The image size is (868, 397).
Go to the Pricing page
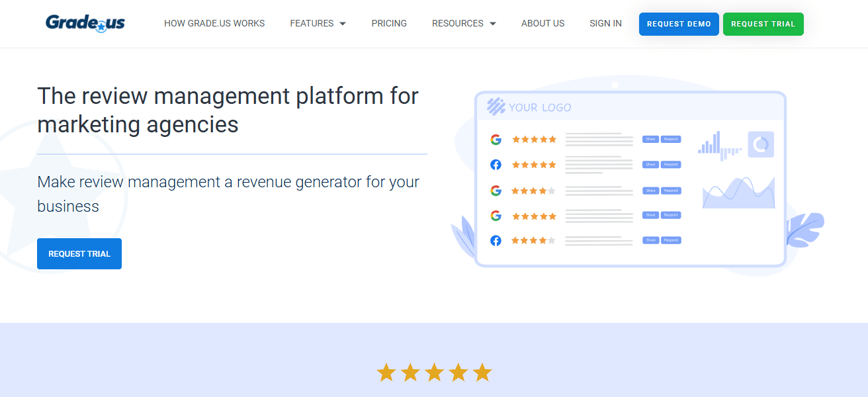coord(389,23)
